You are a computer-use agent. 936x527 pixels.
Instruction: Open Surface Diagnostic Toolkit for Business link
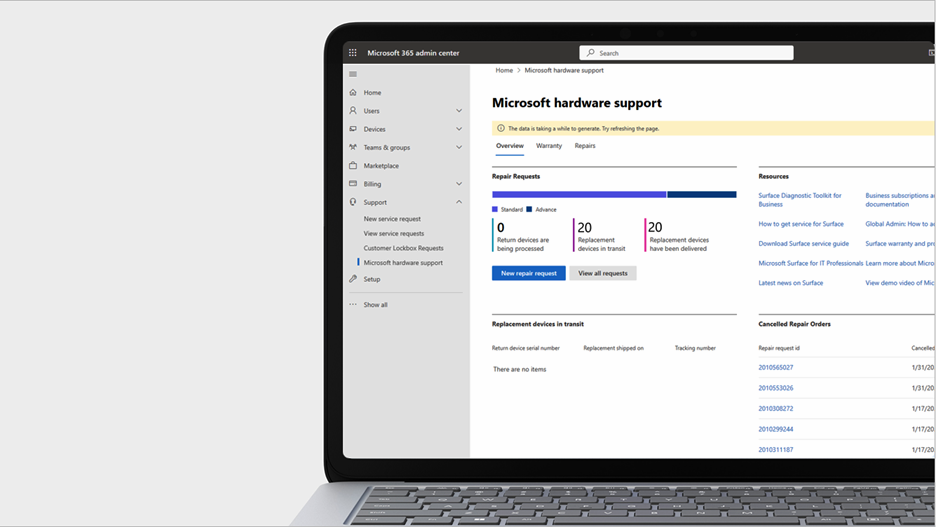(x=800, y=200)
